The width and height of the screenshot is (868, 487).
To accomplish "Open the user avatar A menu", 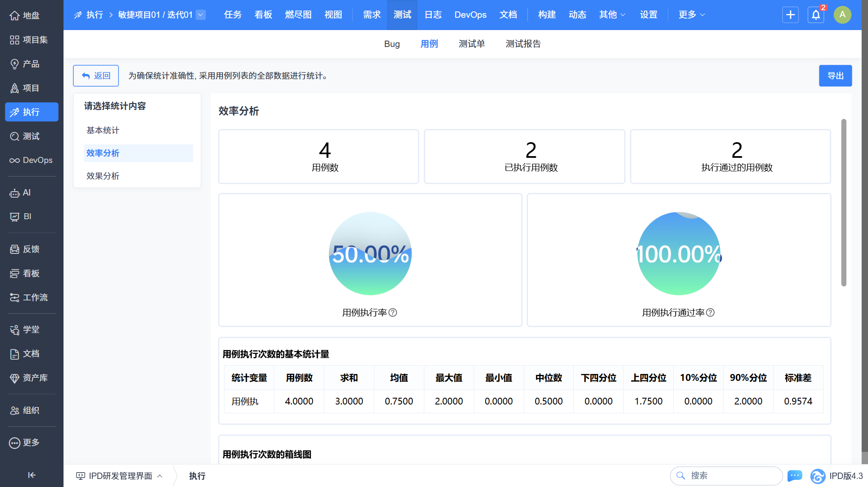I will coord(842,15).
